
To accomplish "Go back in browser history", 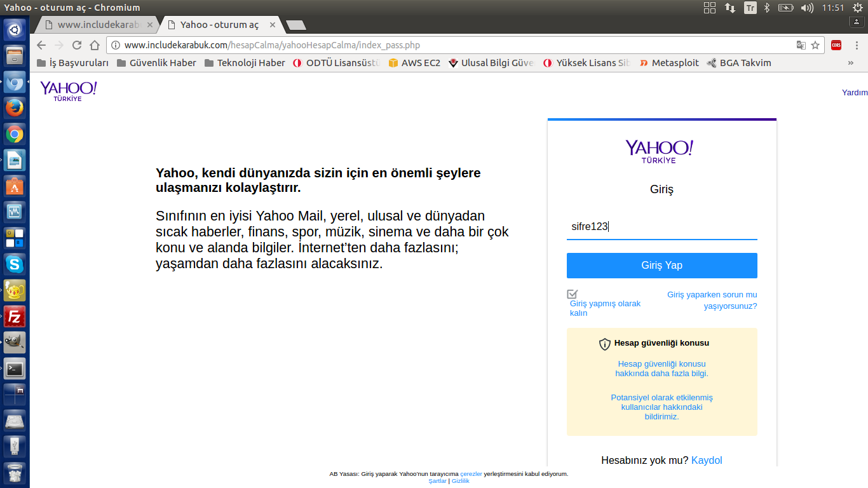I will point(41,45).
